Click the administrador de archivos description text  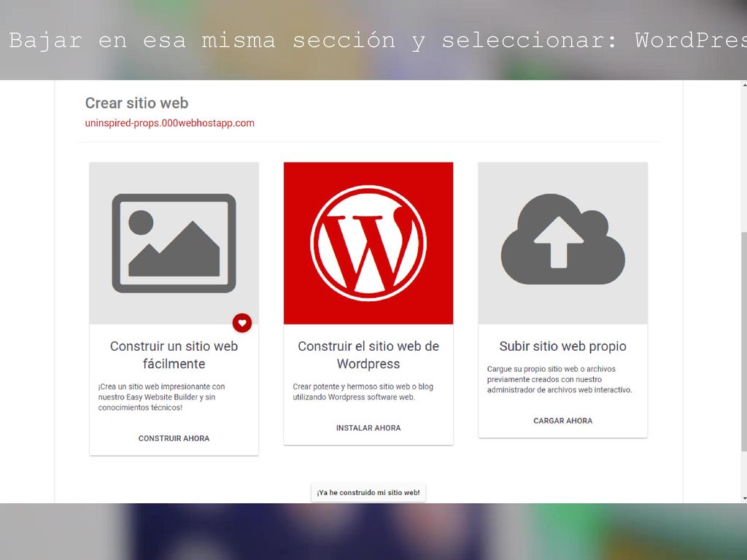pyautogui.click(x=560, y=379)
